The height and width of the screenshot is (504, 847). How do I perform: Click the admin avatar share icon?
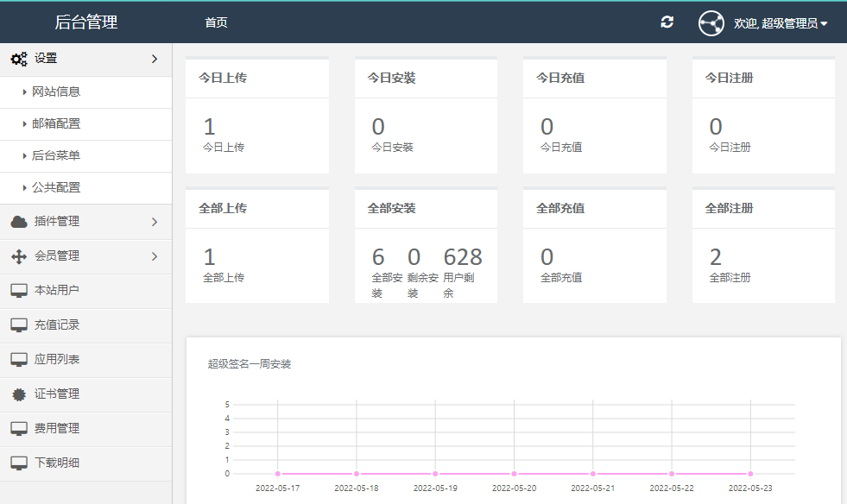point(711,23)
